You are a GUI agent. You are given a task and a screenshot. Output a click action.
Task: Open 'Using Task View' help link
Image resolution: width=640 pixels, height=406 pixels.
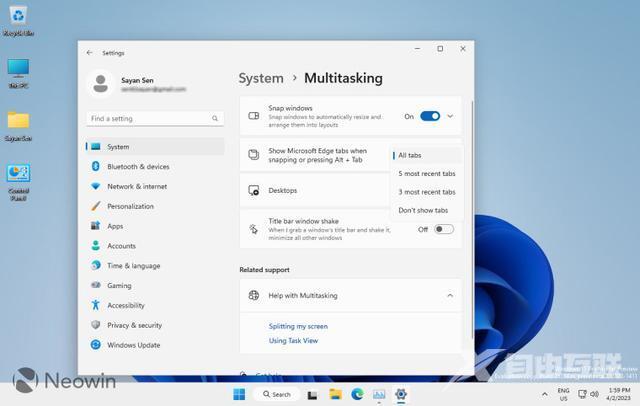click(293, 340)
